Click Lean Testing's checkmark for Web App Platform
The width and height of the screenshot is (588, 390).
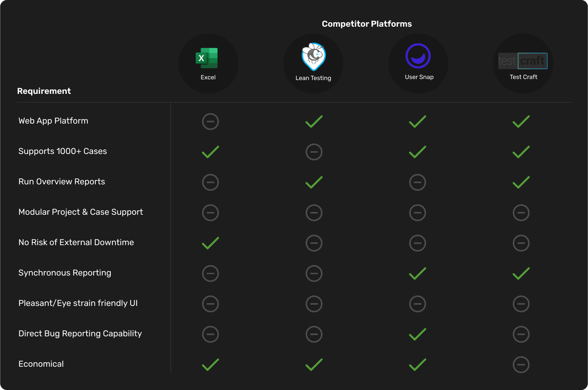tap(314, 122)
